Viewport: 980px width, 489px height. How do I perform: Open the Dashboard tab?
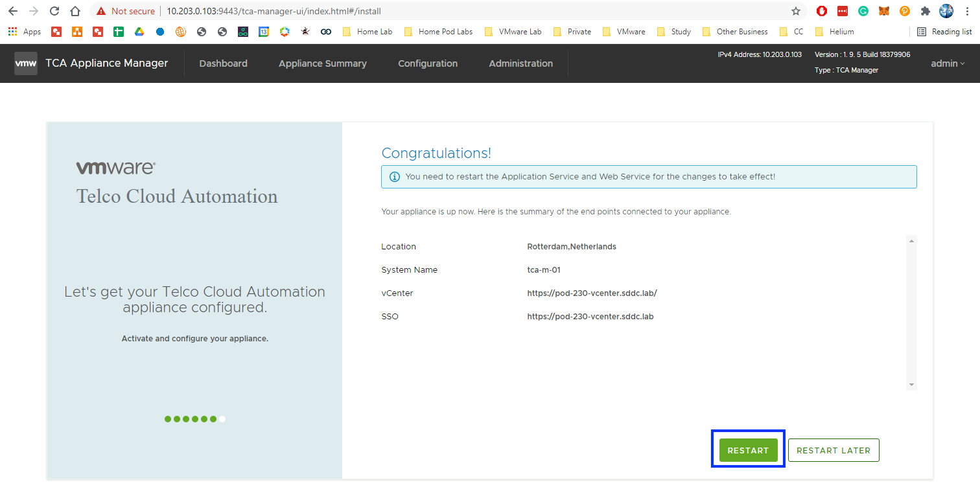tap(223, 63)
